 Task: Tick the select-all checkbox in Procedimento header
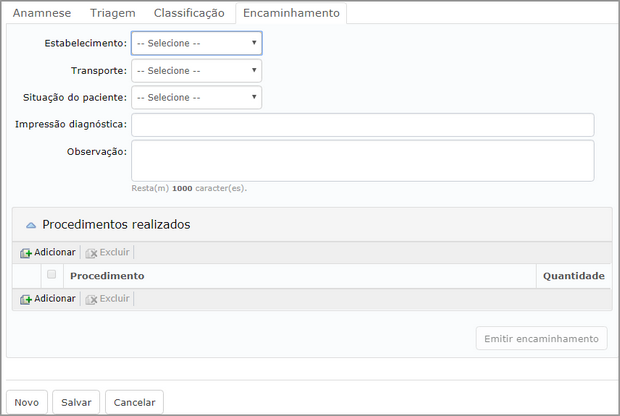tap(51, 274)
